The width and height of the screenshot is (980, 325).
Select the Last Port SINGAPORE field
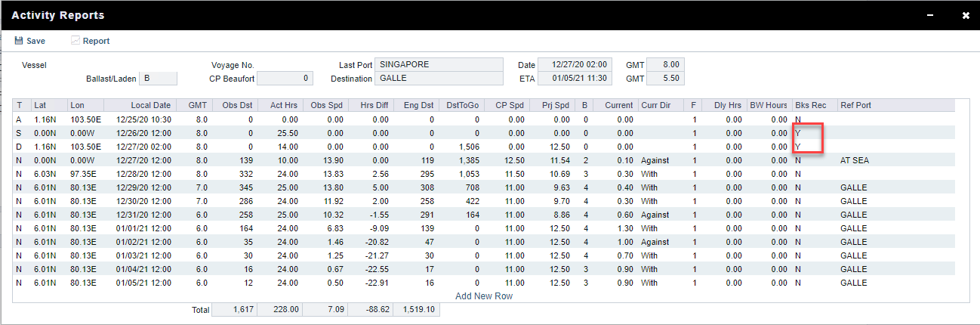(439, 65)
